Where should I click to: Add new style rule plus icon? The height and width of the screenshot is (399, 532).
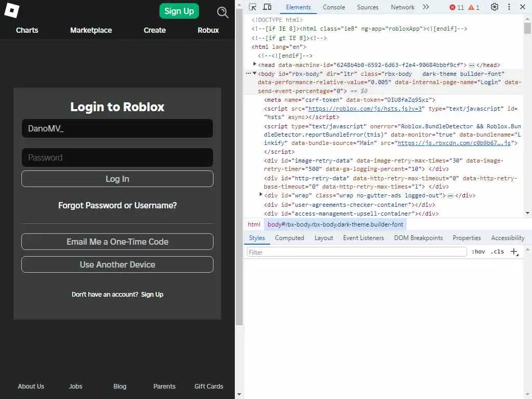(514, 252)
